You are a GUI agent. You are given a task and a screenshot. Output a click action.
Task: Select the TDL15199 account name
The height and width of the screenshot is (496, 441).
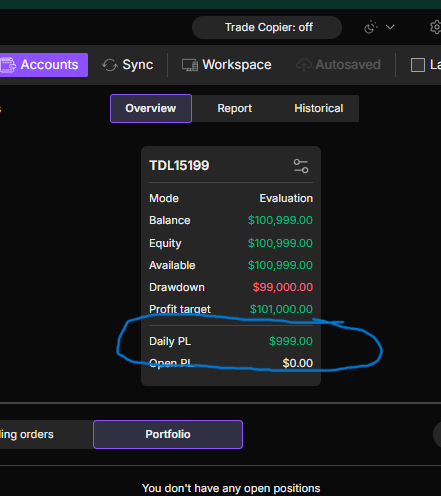(179, 165)
